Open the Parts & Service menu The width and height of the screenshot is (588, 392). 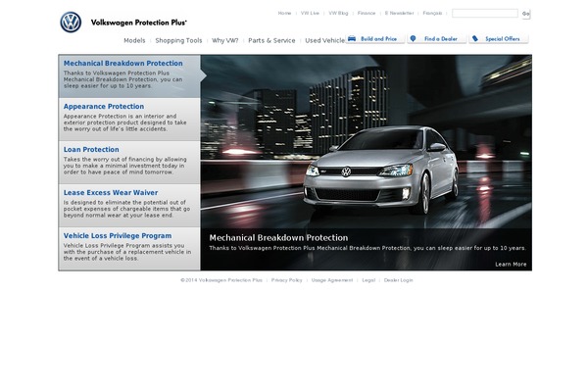pyautogui.click(x=271, y=40)
